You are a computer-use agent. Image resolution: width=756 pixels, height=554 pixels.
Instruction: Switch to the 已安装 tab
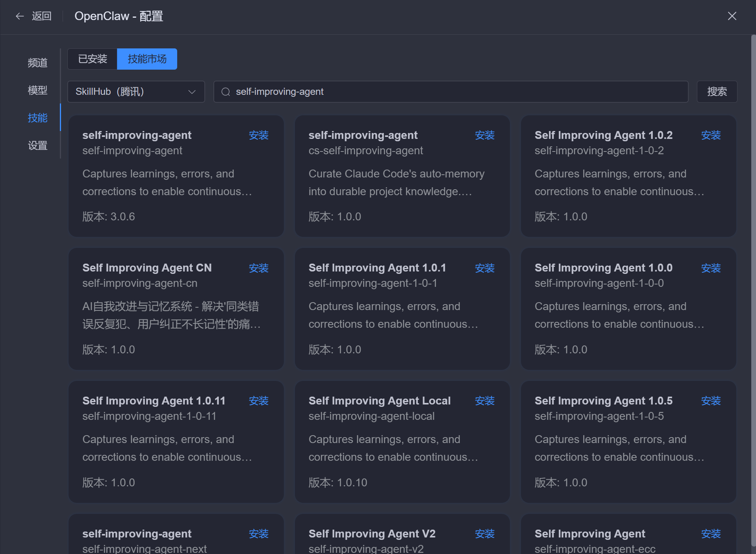point(93,59)
